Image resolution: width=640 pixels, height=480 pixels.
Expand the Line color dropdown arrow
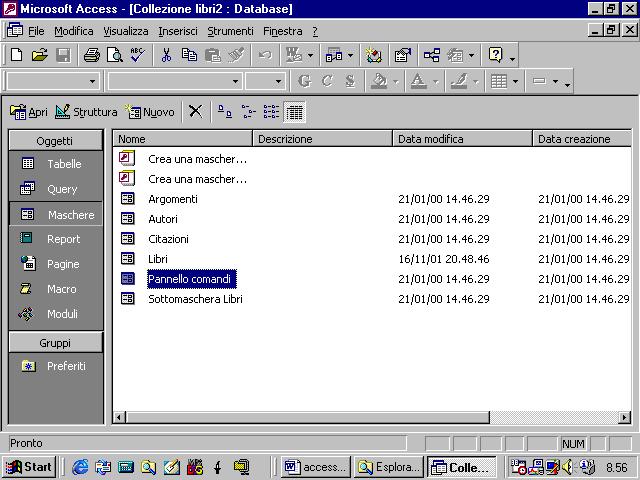pos(476,82)
